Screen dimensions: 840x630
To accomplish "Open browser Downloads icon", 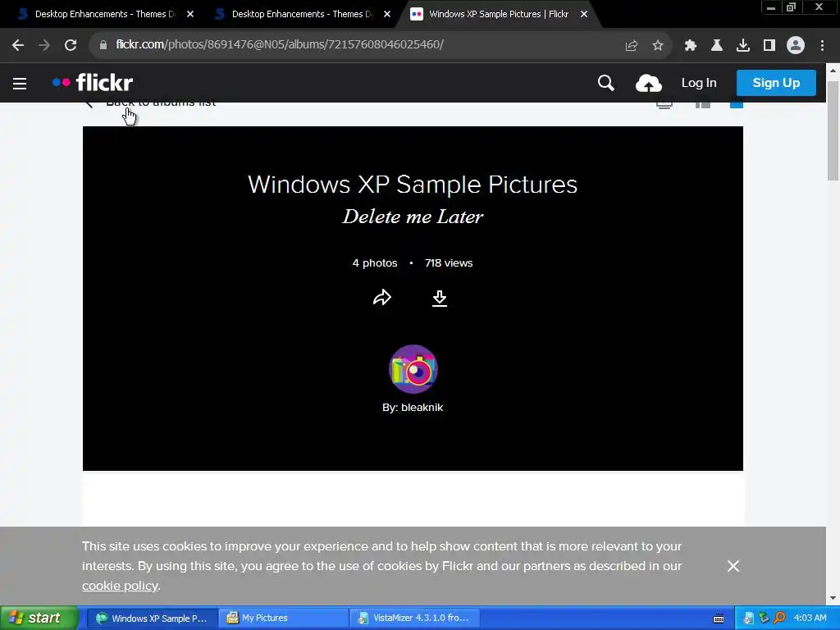I will click(x=743, y=46).
